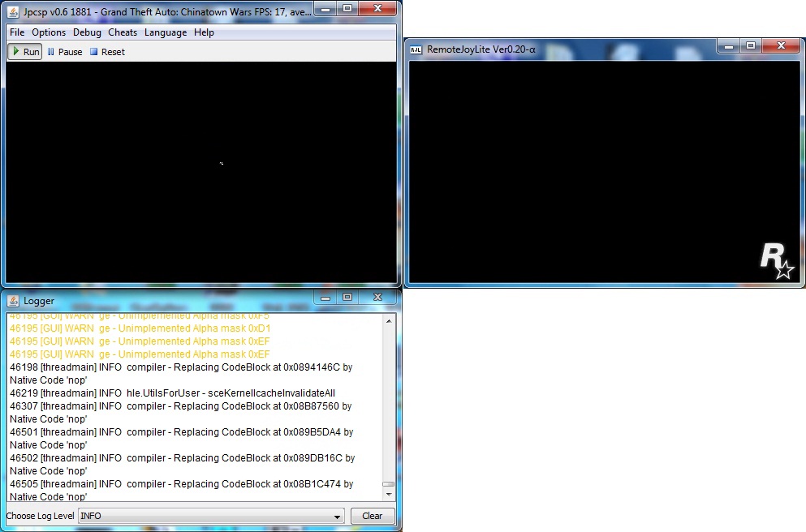Viewport: 806px width, 532px height.
Task: Open the Cheats menu
Action: (x=123, y=32)
